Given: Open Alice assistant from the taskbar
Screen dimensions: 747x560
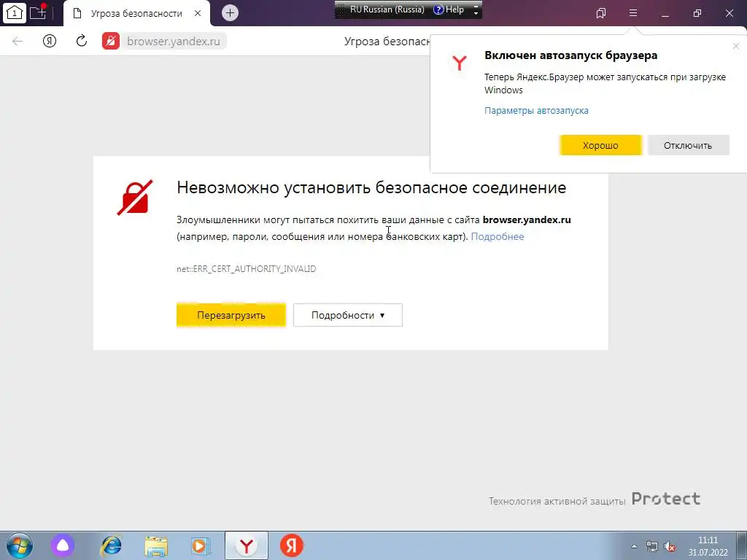Looking at the screenshot, I should [63, 545].
